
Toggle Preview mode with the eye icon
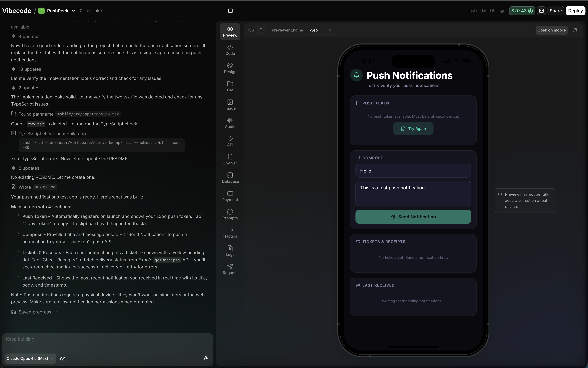230,32
